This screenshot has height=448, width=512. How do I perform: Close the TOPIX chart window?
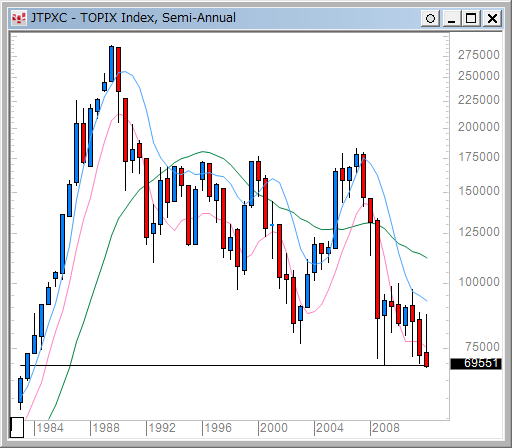click(x=492, y=18)
